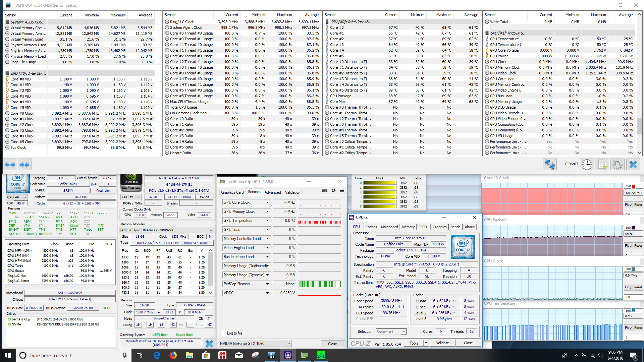Click the Close button in GPU-Z
The width and height of the screenshot is (644, 362).
(332, 344)
